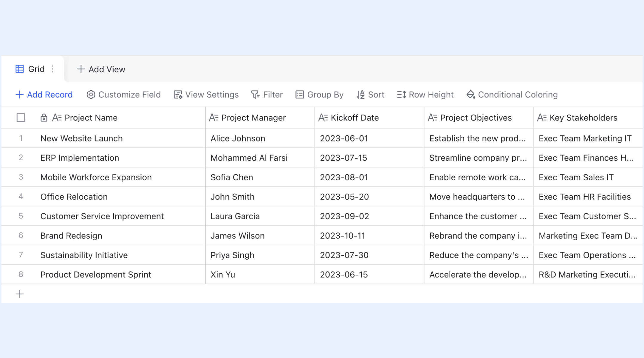Click the Laura Garcia manager cell

coord(260,216)
